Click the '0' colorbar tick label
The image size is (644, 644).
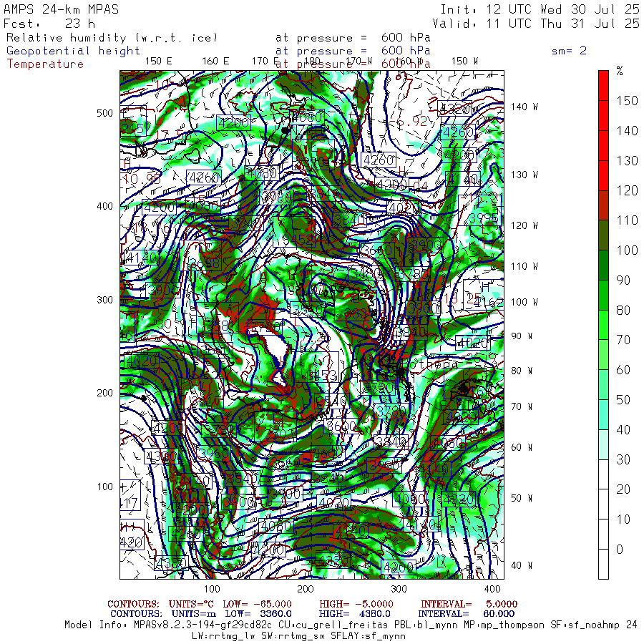click(620, 550)
